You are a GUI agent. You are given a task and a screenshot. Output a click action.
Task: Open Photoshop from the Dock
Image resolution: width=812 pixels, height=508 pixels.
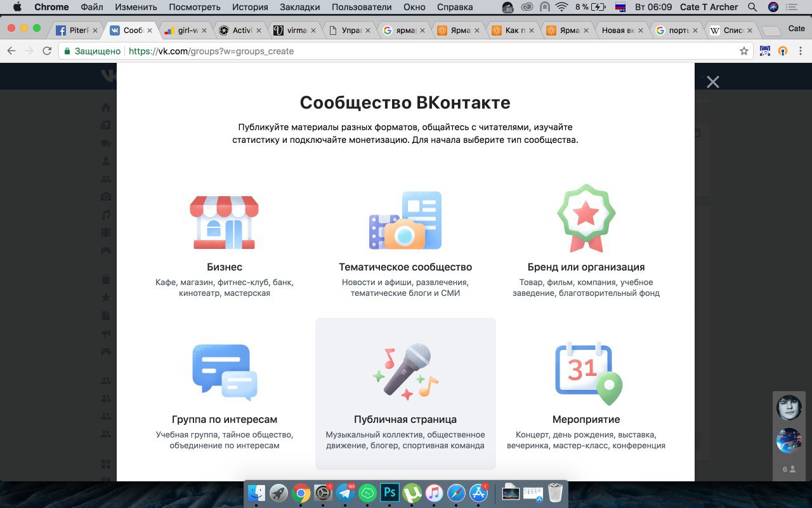point(390,493)
